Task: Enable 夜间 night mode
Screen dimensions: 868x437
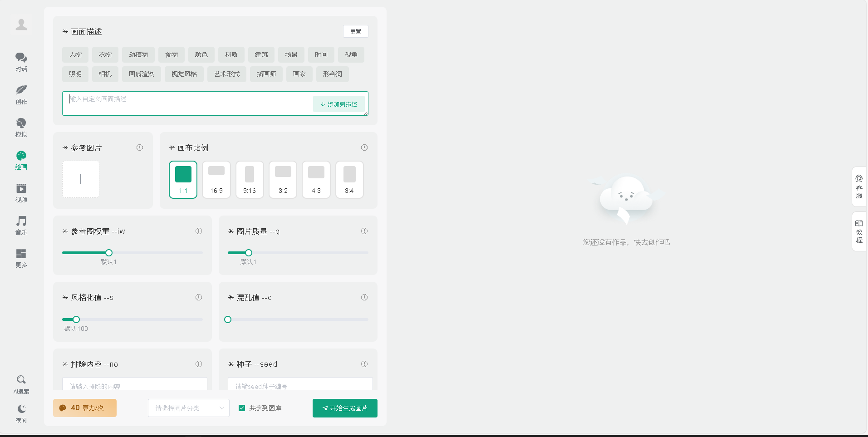Action: point(21,412)
